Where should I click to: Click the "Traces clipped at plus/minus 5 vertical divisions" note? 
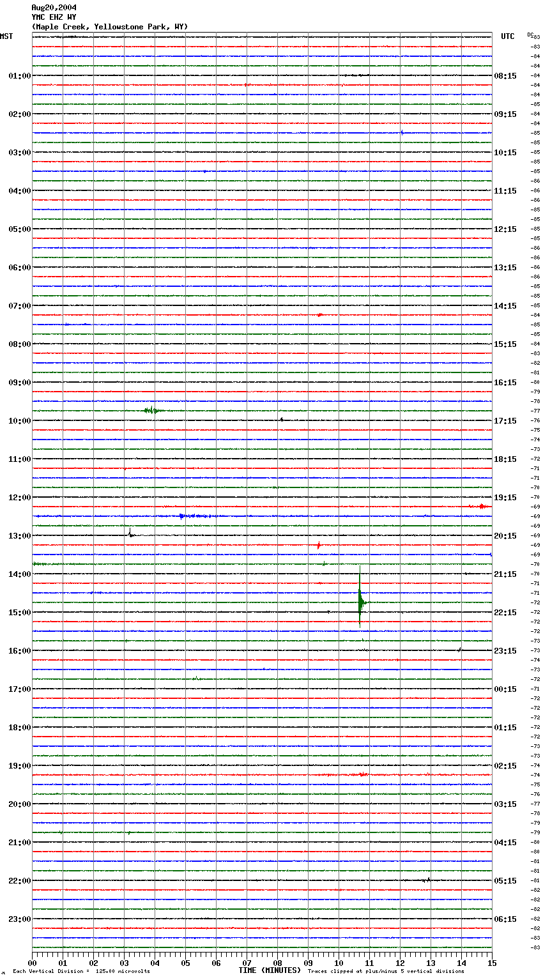[x=386, y=972]
